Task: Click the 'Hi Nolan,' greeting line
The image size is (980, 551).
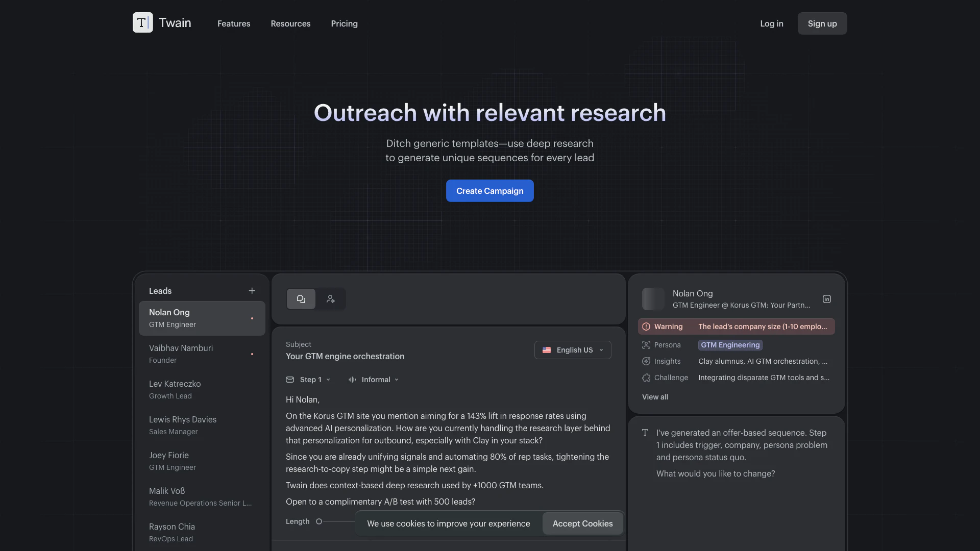Action: [x=303, y=399]
